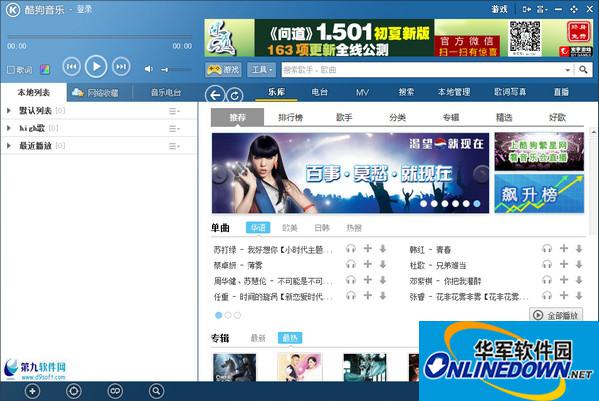599x401 pixels.
Task: Add 杜歌 兄弟难当 to playlist
Action: (564, 264)
